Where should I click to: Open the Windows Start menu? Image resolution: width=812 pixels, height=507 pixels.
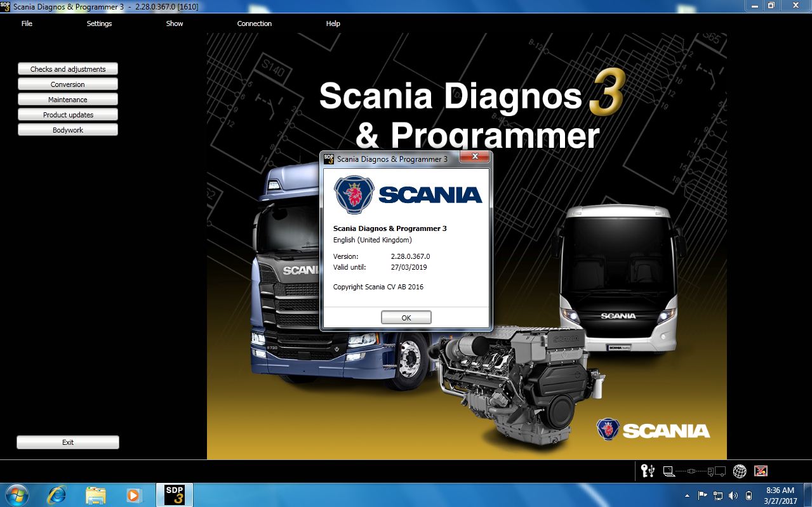point(17,495)
